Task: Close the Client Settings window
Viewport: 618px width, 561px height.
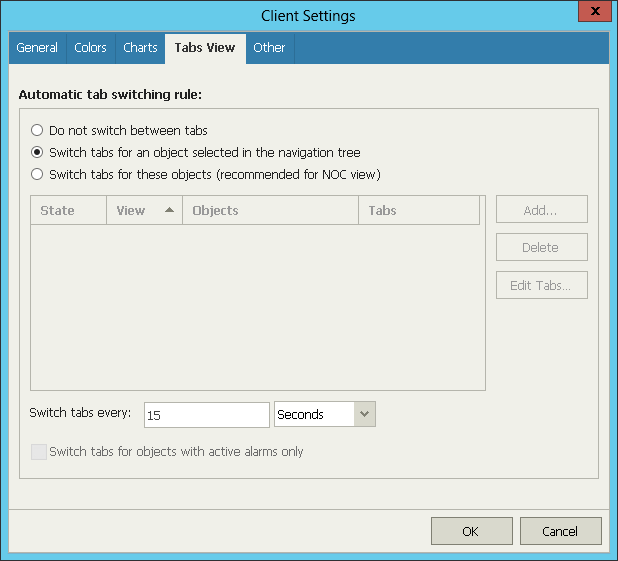Action: [x=595, y=11]
